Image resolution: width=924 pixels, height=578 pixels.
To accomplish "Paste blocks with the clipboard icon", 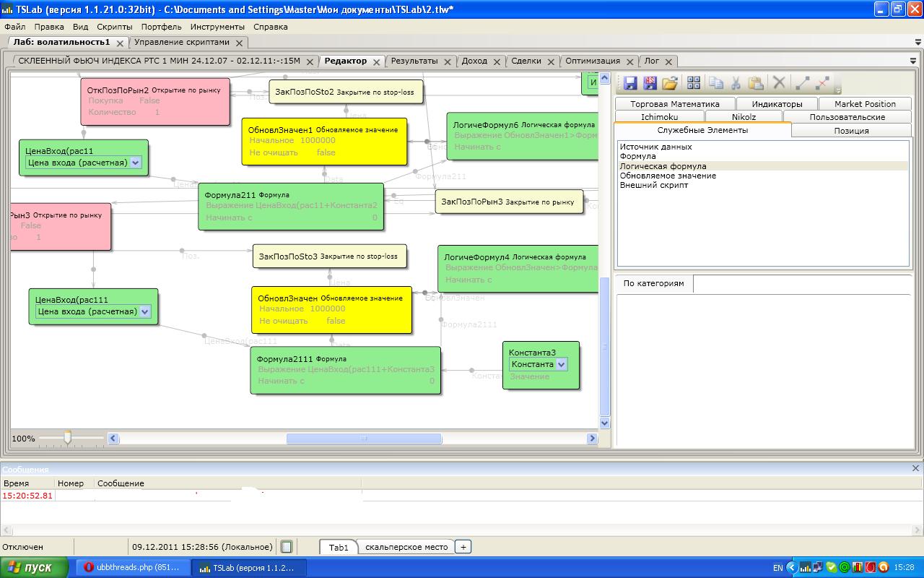I will (x=756, y=83).
